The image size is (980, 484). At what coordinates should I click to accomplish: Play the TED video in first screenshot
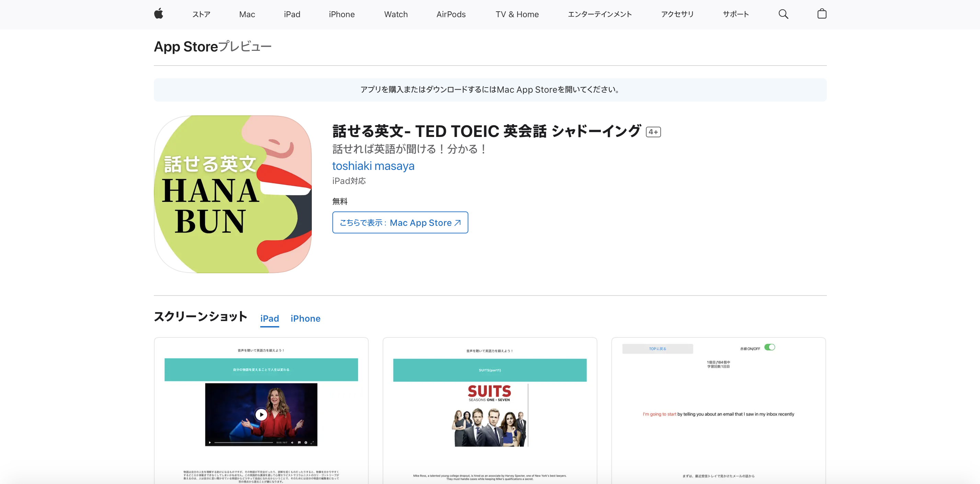pos(261,414)
